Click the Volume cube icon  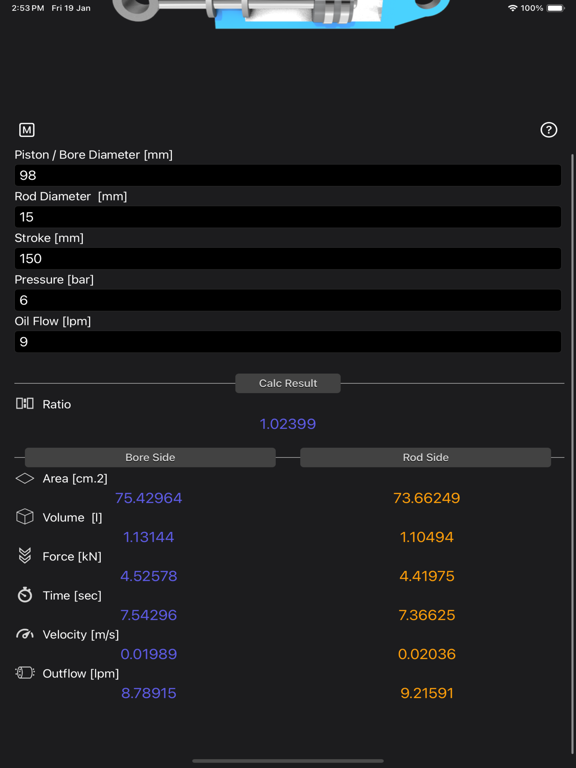[x=24, y=517]
